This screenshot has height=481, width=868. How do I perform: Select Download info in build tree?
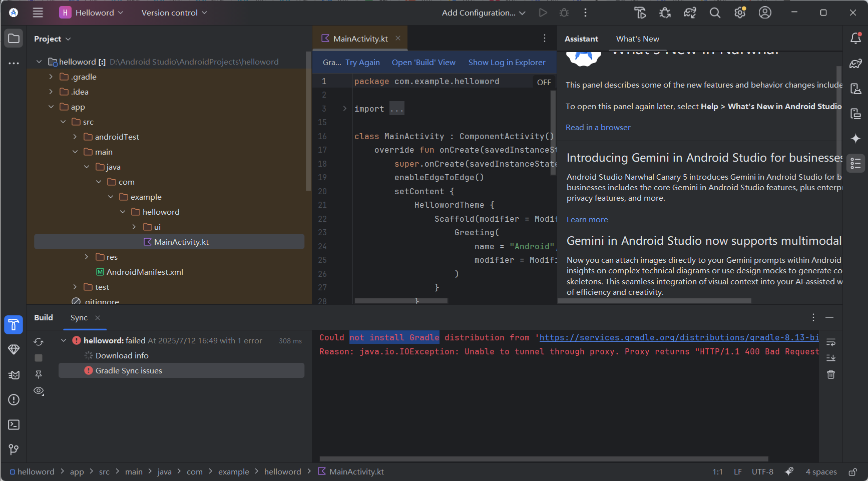(122, 355)
